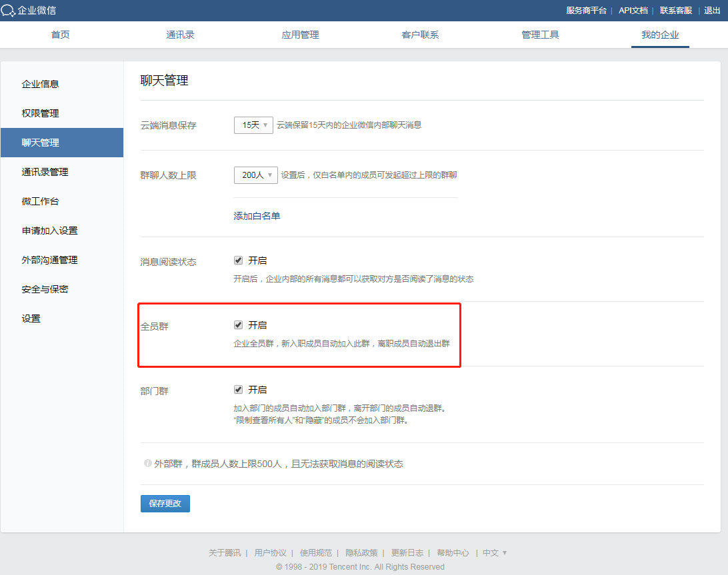Image resolution: width=728 pixels, height=575 pixels.
Task: Open the API文档 link in the top bar
Action: tap(633, 10)
